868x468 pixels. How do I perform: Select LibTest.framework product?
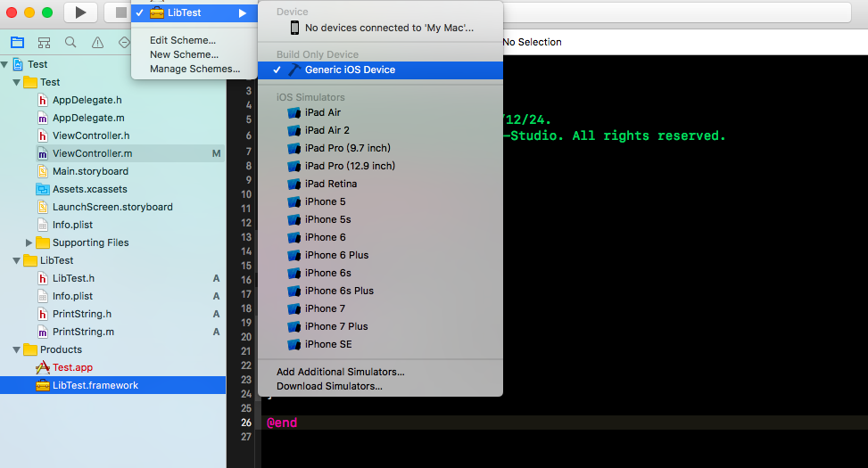pyautogui.click(x=113, y=385)
